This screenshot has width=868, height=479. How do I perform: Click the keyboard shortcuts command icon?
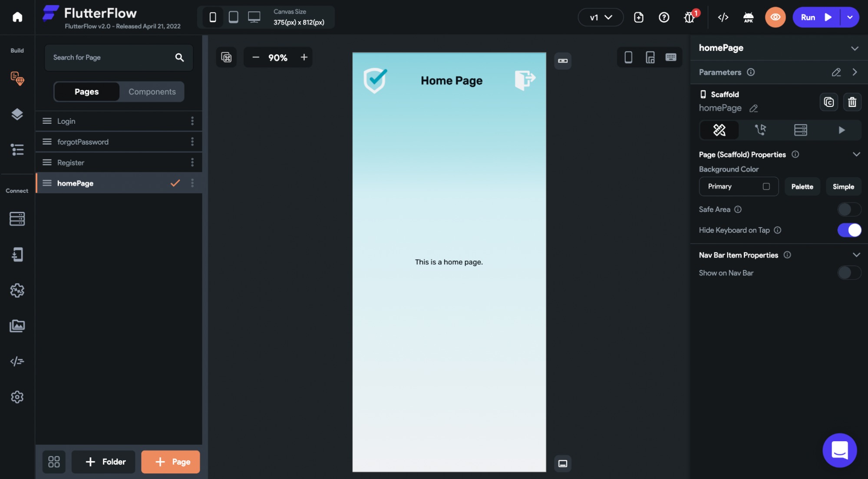pyautogui.click(x=226, y=57)
